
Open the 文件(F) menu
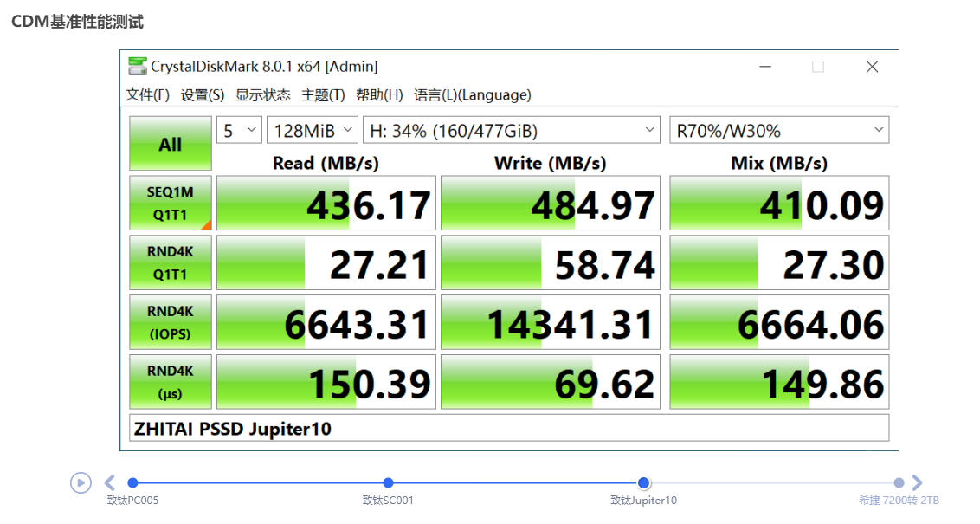[147, 95]
